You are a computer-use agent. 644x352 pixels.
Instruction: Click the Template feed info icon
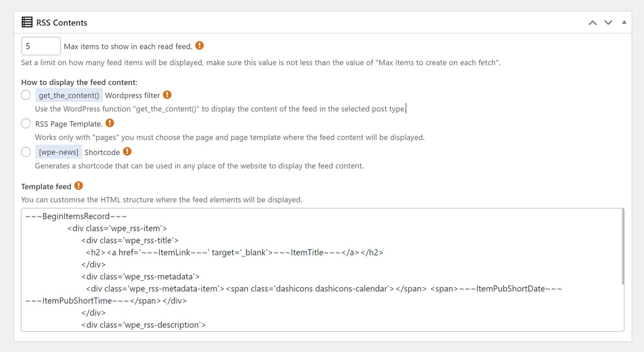[x=78, y=186]
